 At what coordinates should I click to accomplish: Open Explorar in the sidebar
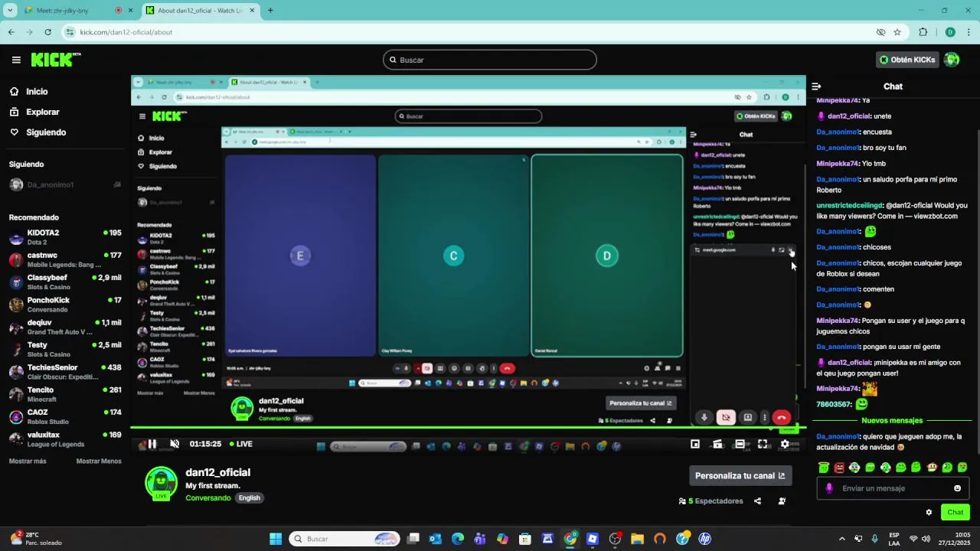(42, 112)
